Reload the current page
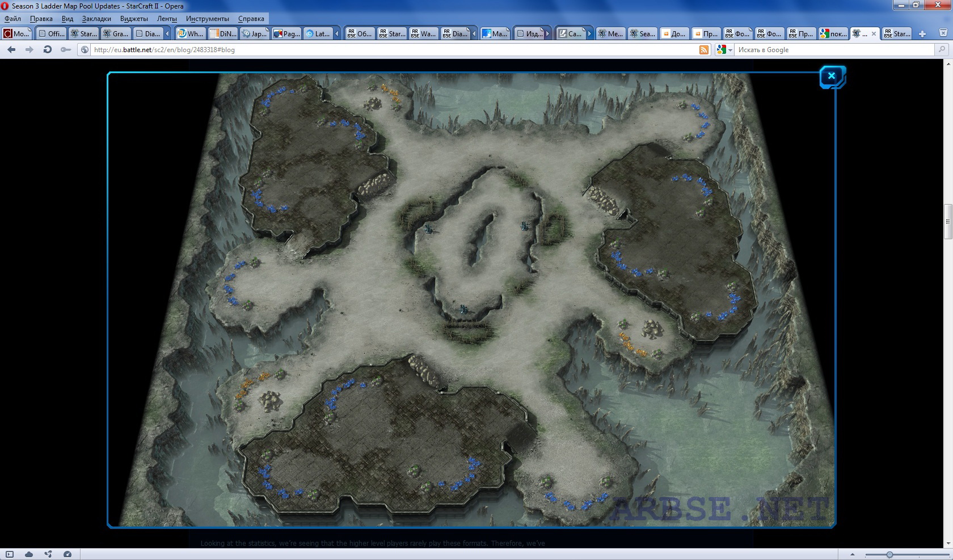The width and height of the screenshot is (953, 560). (48, 49)
